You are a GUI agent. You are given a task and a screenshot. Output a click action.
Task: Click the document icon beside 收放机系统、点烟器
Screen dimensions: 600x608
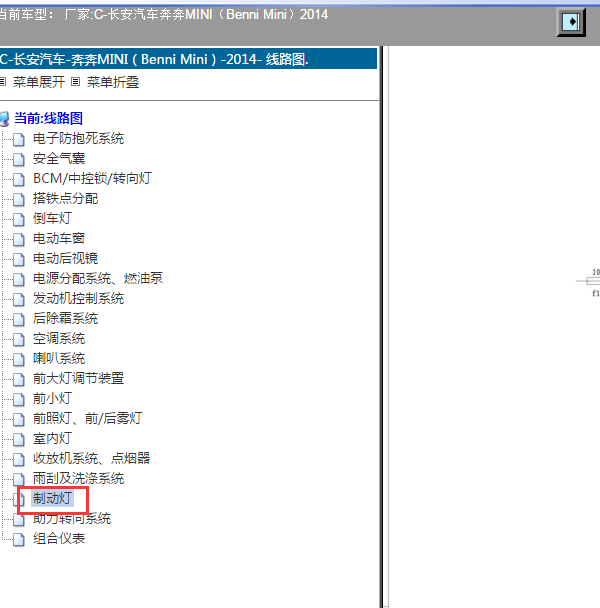pyautogui.click(x=18, y=459)
